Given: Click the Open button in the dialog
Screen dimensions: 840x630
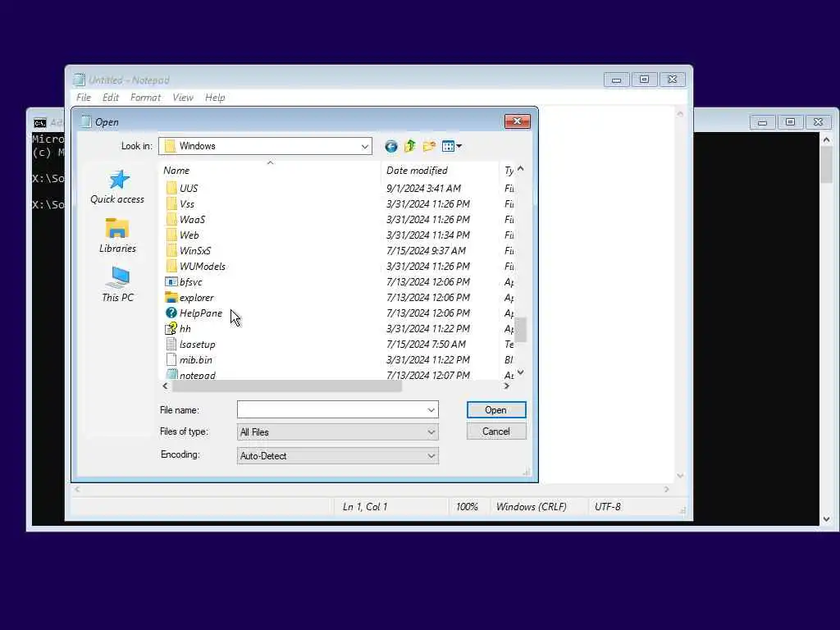Looking at the screenshot, I should tap(496, 410).
